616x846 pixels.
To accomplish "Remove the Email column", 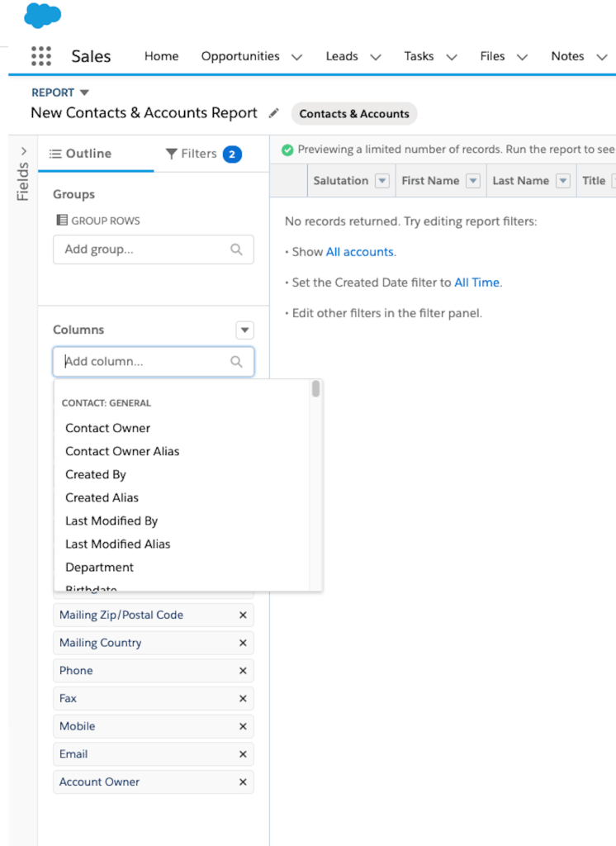I will (x=243, y=754).
